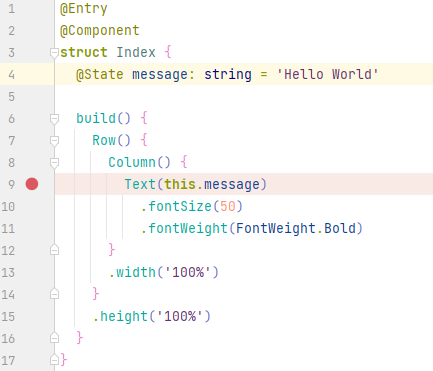433x371 pixels.
Task: Click the .height('100%') call
Action: pyautogui.click(x=151, y=316)
